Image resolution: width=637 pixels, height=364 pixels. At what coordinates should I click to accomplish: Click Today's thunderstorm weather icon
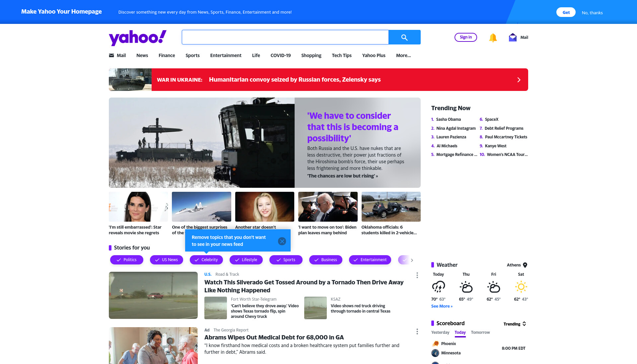coord(438,287)
